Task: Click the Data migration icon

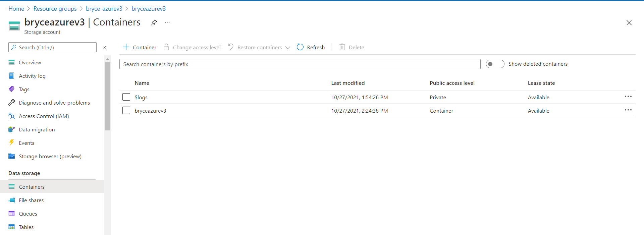Action: click(x=12, y=129)
